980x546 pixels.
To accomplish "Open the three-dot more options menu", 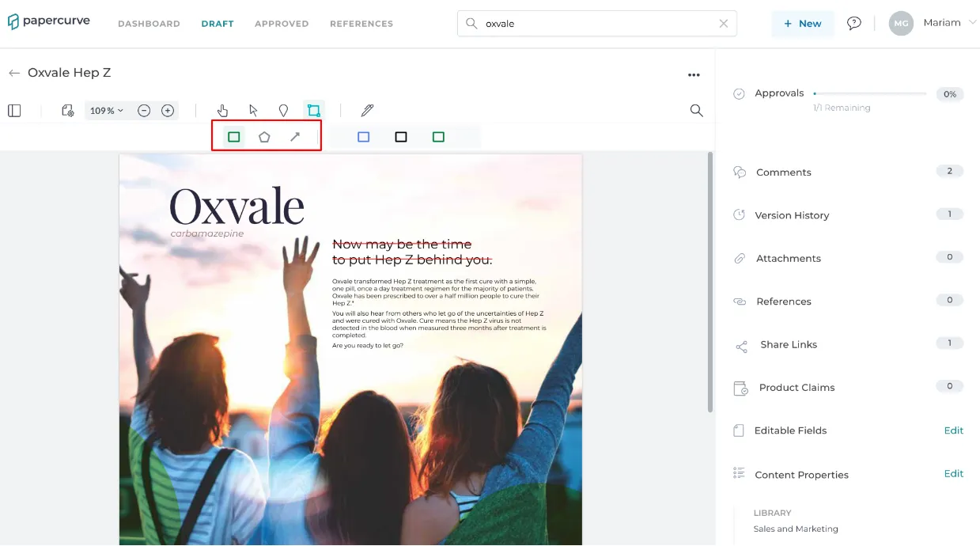I will 694,75.
